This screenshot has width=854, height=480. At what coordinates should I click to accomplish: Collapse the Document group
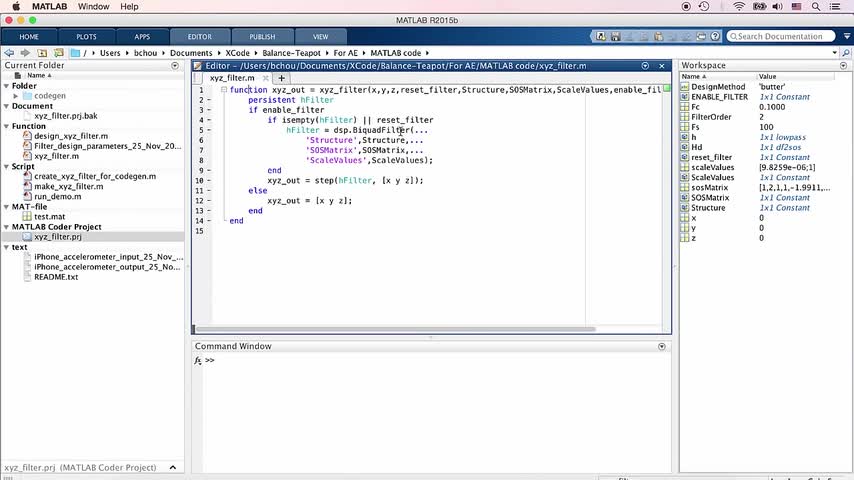point(7,106)
